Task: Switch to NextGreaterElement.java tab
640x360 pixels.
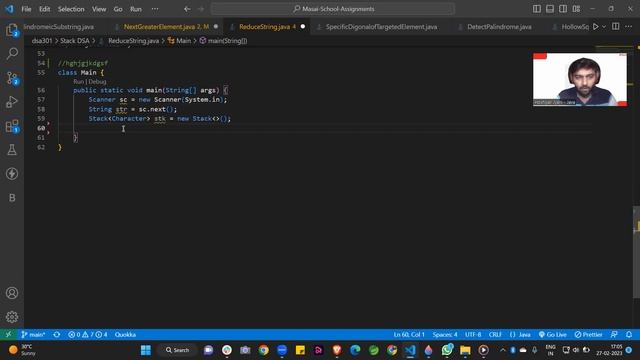Action: (166, 27)
